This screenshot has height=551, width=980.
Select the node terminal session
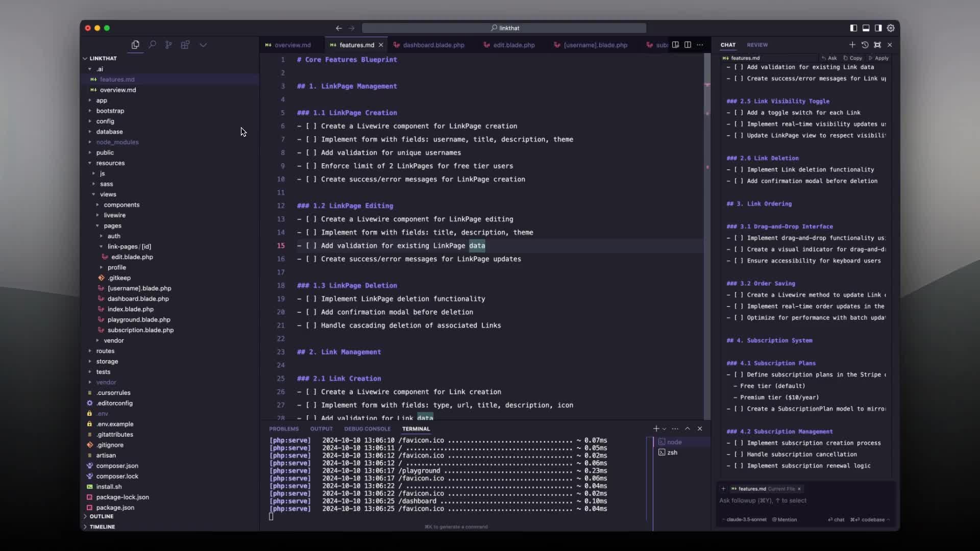tap(681, 442)
